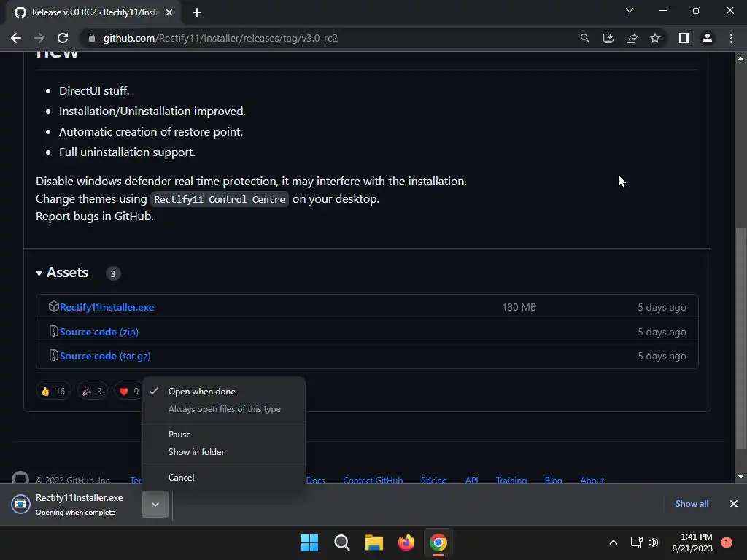React with heart (9)
The image size is (747, 560).
point(128,392)
